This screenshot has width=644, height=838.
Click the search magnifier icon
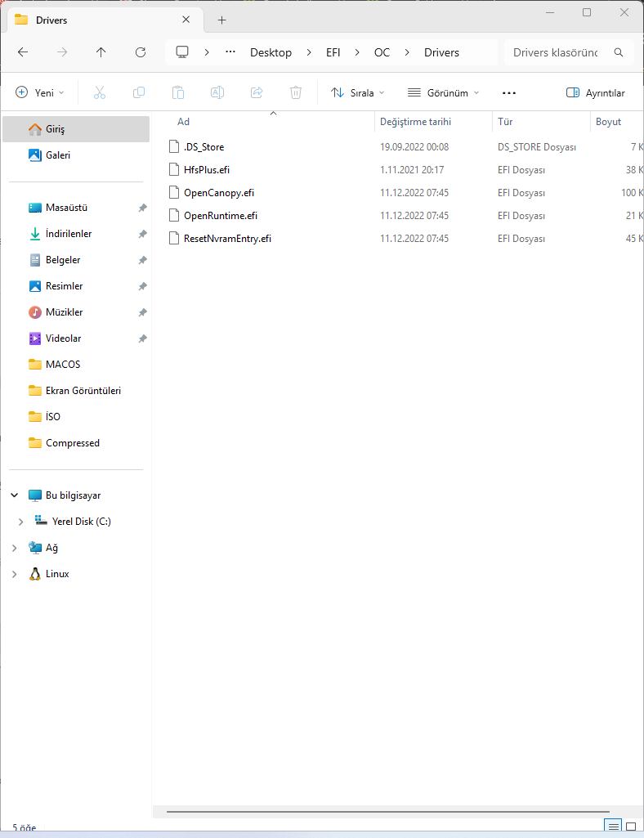(619, 52)
